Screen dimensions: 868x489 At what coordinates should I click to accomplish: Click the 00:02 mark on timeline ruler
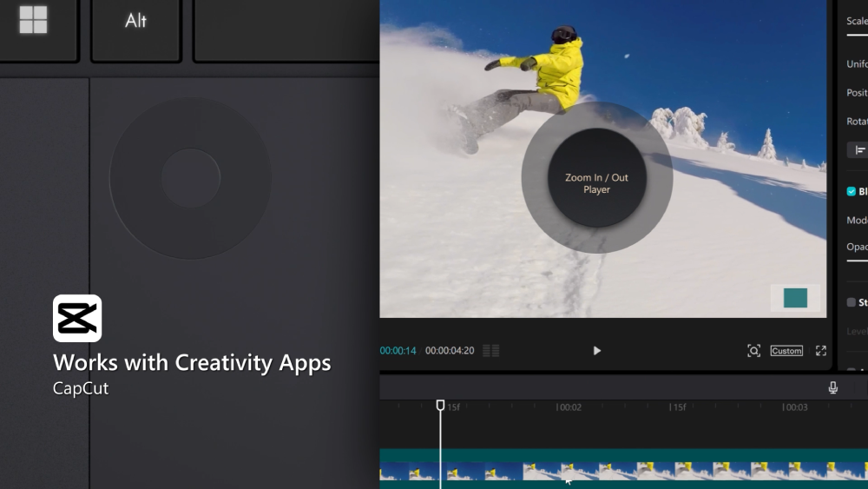tap(569, 407)
